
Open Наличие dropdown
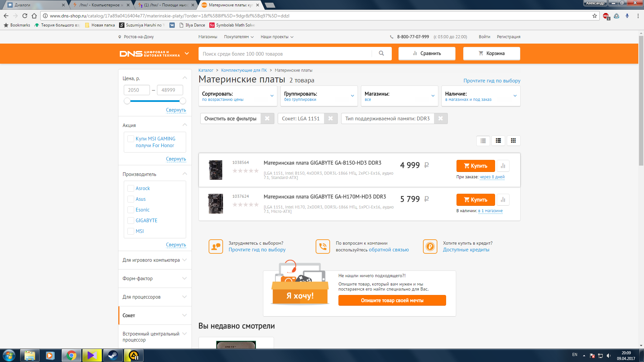click(481, 96)
